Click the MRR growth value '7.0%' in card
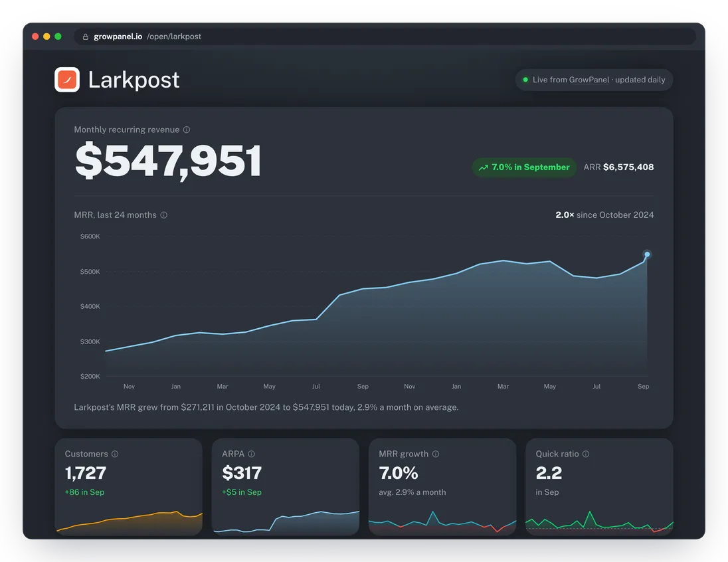The width and height of the screenshot is (728, 562). [x=399, y=473]
